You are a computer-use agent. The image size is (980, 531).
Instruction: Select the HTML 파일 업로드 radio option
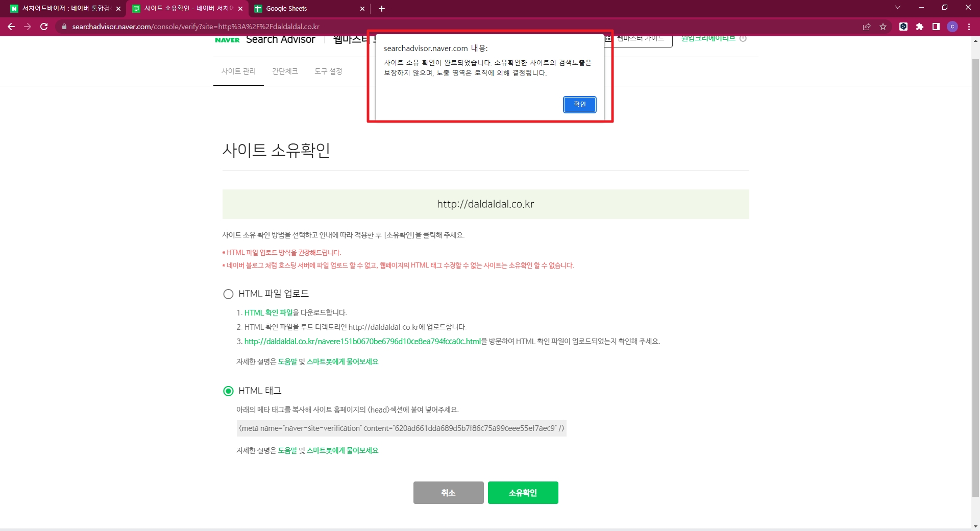(x=228, y=294)
